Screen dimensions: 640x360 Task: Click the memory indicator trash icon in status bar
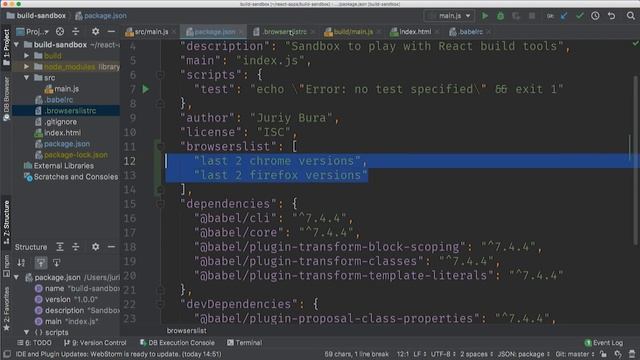click(632, 354)
